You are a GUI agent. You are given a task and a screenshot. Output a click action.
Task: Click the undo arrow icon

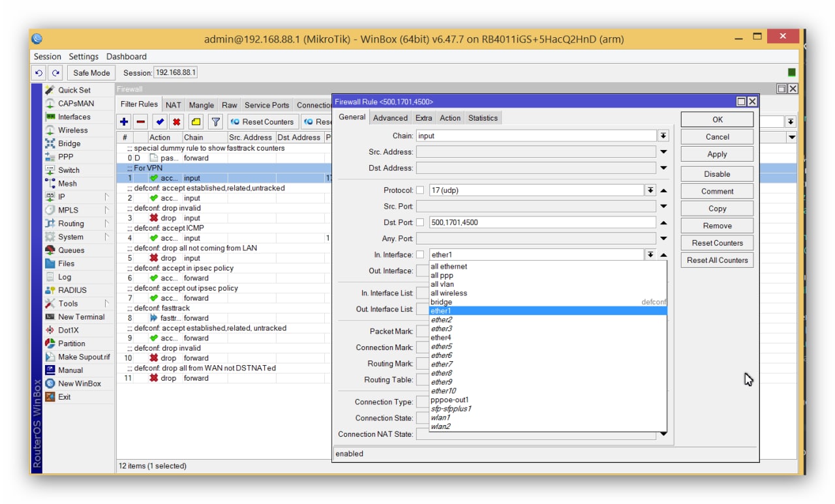pos(39,73)
